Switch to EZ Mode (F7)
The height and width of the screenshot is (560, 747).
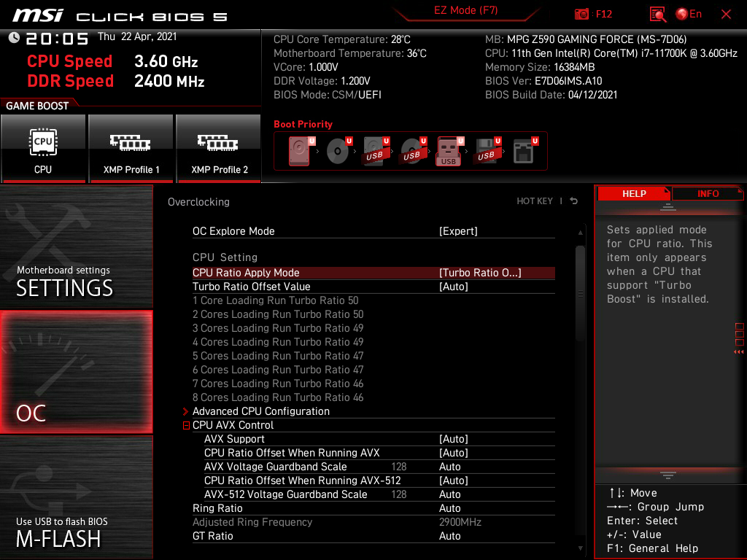coord(465,10)
